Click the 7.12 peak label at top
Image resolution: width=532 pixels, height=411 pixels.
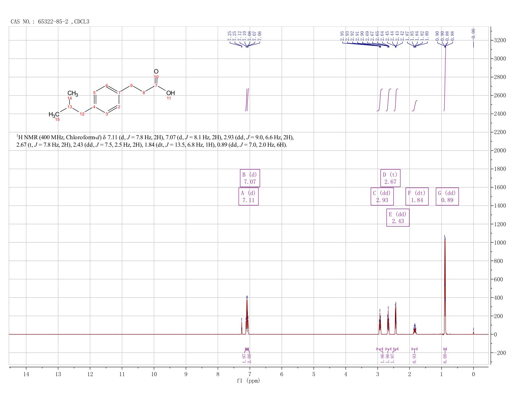point(240,35)
